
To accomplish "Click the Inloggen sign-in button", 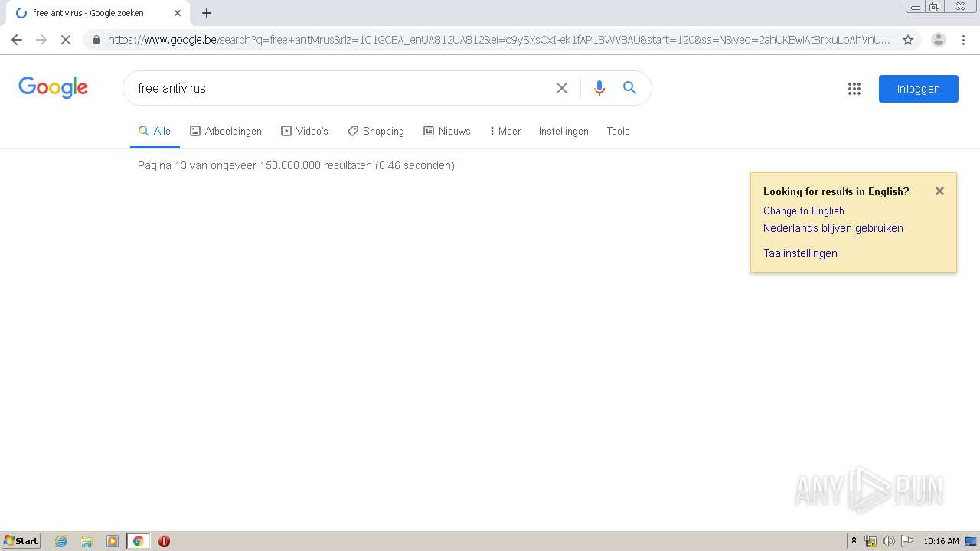I will pyautogui.click(x=919, y=89).
